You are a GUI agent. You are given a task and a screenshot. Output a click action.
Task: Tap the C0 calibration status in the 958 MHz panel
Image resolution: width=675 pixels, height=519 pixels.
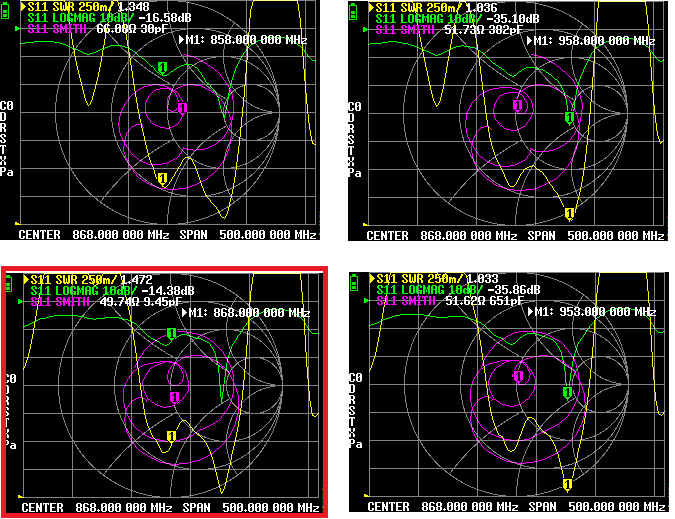(354, 107)
